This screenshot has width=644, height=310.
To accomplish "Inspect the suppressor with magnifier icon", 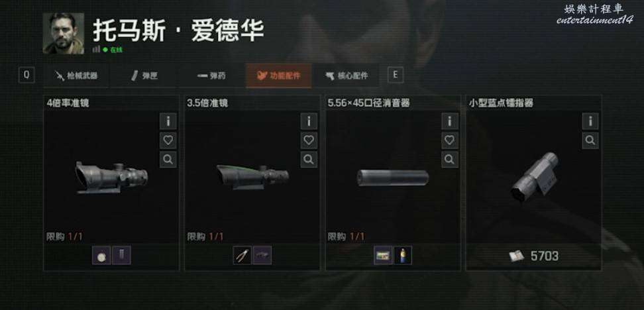I will point(450,160).
